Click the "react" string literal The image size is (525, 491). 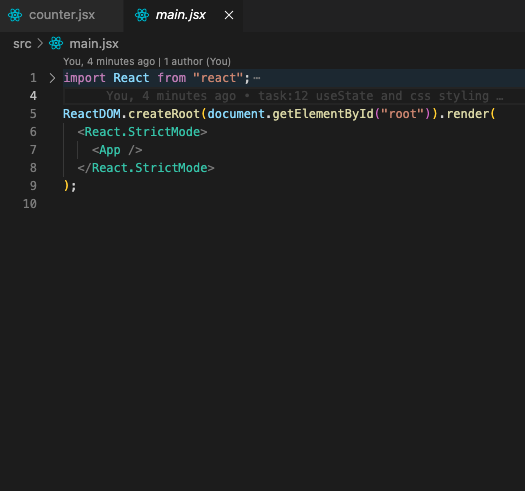[218, 78]
